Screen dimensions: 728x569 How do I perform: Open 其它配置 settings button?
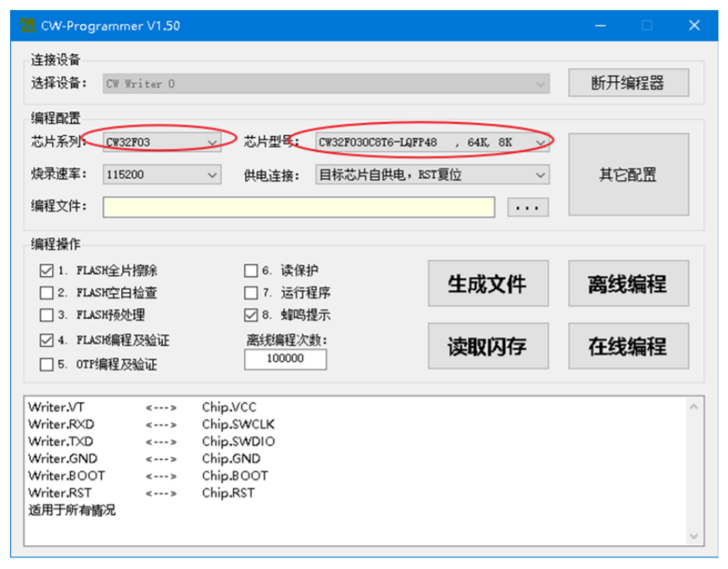[628, 174]
